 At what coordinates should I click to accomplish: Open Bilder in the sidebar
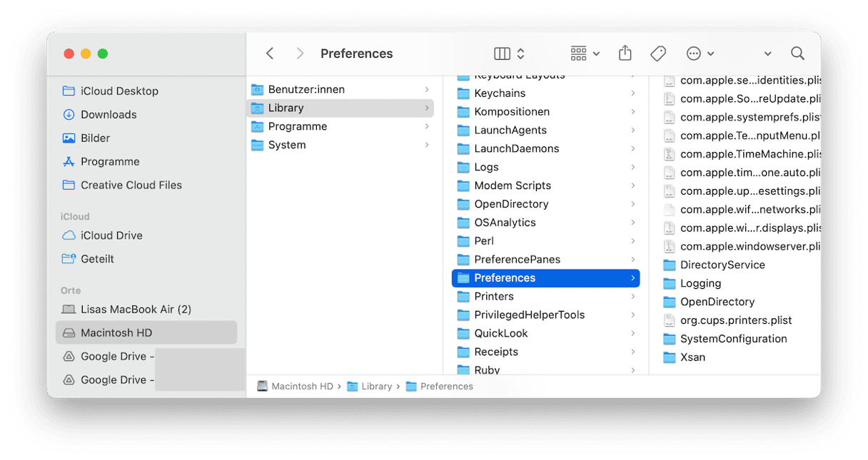[x=146, y=138]
